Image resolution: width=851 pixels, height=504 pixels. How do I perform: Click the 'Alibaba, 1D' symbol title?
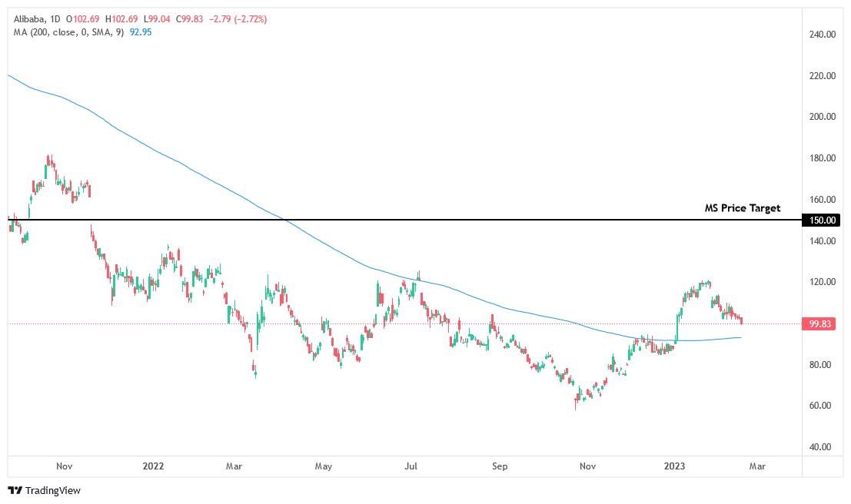pos(37,19)
